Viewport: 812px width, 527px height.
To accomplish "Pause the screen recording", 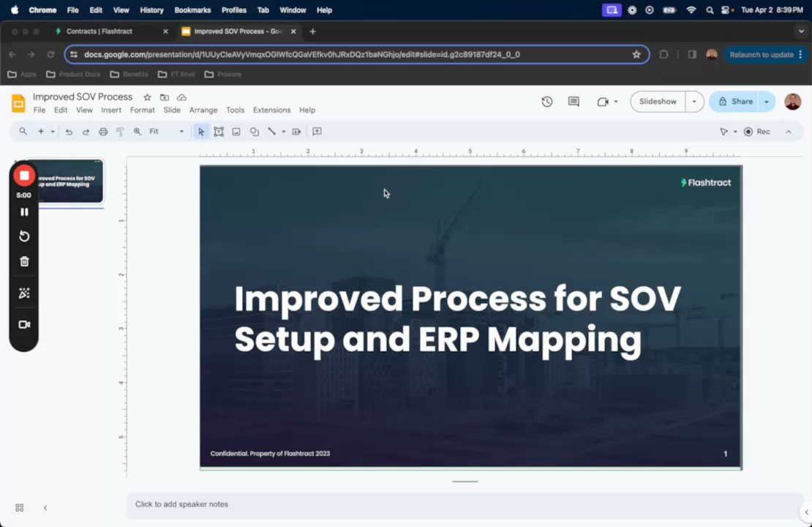I will pyautogui.click(x=24, y=212).
